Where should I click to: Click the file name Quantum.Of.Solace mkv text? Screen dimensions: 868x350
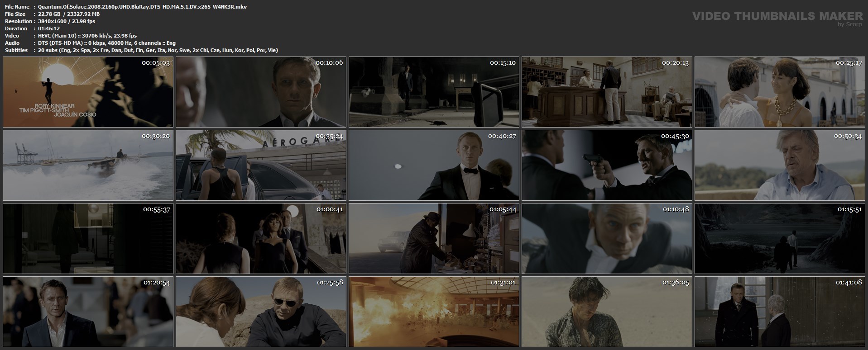coord(142,7)
